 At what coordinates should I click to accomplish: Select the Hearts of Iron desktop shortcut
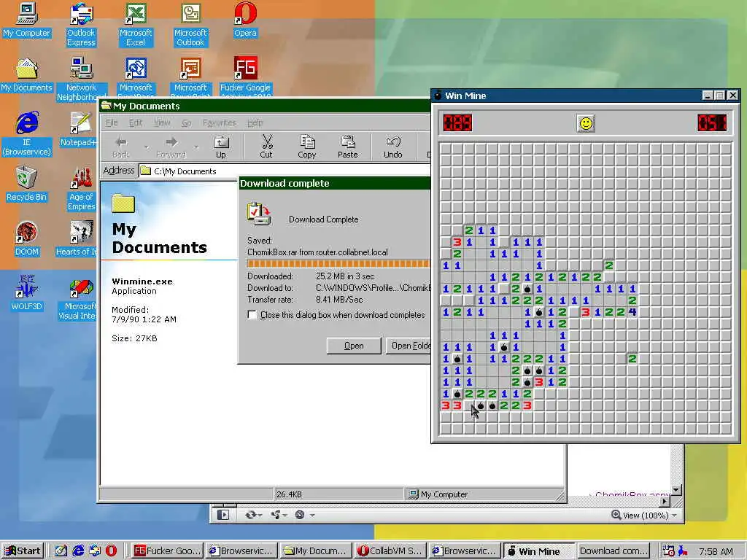coord(76,238)
